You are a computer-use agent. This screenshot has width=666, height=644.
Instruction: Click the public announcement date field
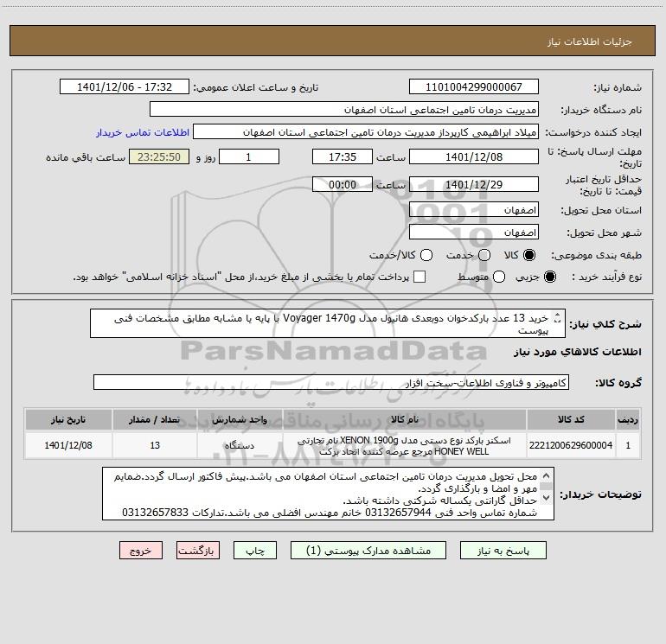pos(125,87)
